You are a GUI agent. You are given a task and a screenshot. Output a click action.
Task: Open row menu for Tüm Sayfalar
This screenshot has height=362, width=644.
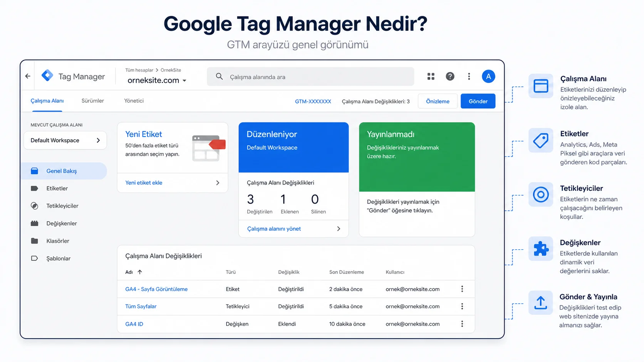462,306
